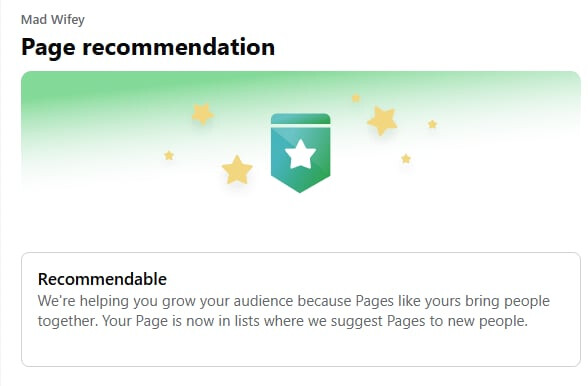
Task: Click the green gradient banner's left area
Action: (x=94, y=128)
